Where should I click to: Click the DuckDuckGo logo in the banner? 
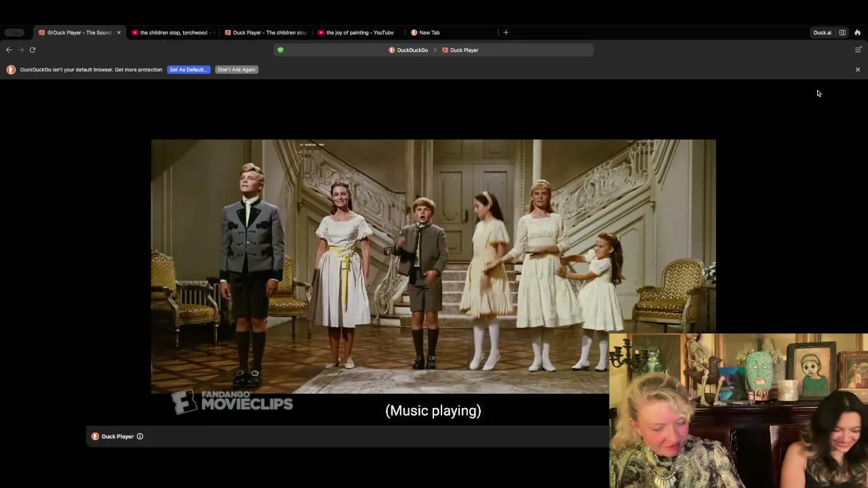[x=11, y=69]
